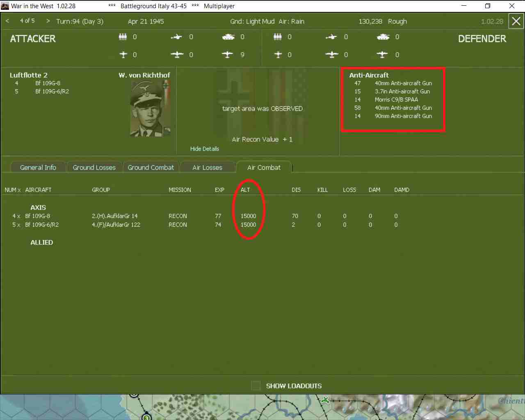Click the green aircraft marker on the map
Viewport: 525px width, 420px height.
(326, 400)
